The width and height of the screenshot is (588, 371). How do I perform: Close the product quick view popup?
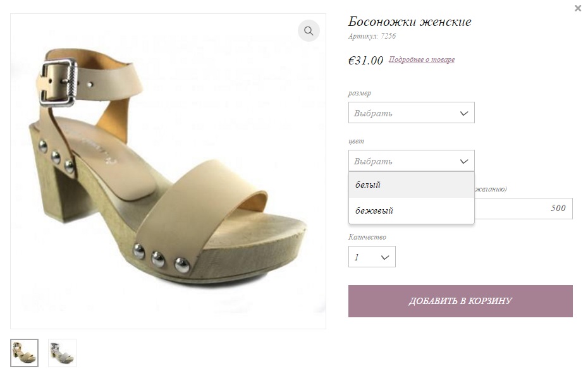click(578, 8)
